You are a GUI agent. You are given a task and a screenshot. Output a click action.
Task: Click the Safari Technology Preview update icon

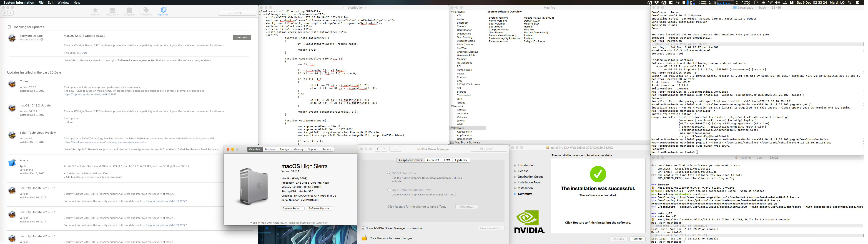click(x=12, y=135)
